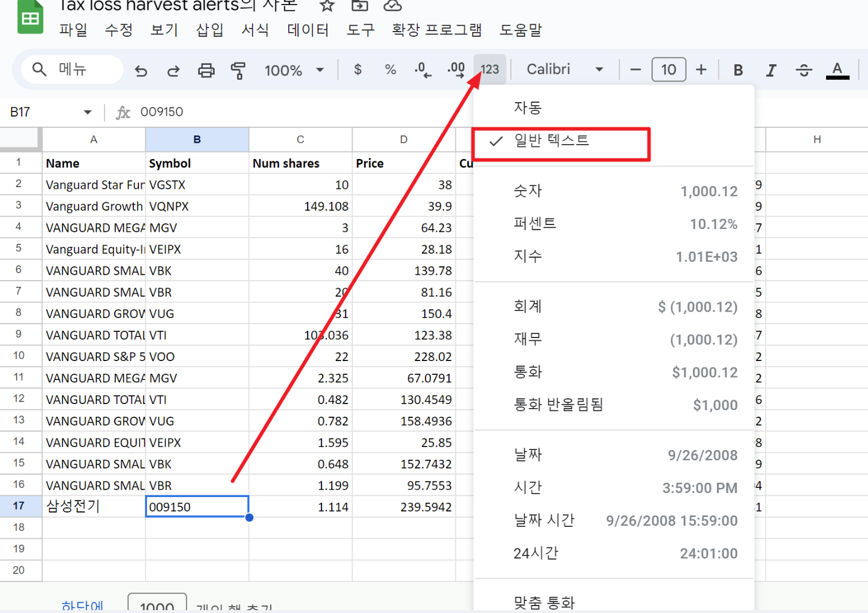Choose 숫자 format option
868x613 pixels.
614,191
